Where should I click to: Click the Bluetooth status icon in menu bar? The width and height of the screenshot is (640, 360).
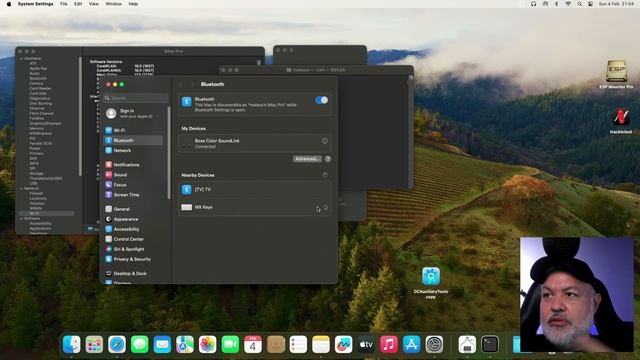(x=556, y=4)
